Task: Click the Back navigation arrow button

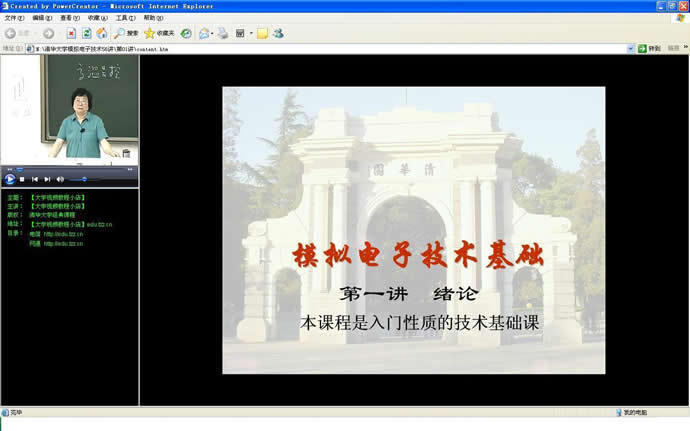Action: [11, 33]
